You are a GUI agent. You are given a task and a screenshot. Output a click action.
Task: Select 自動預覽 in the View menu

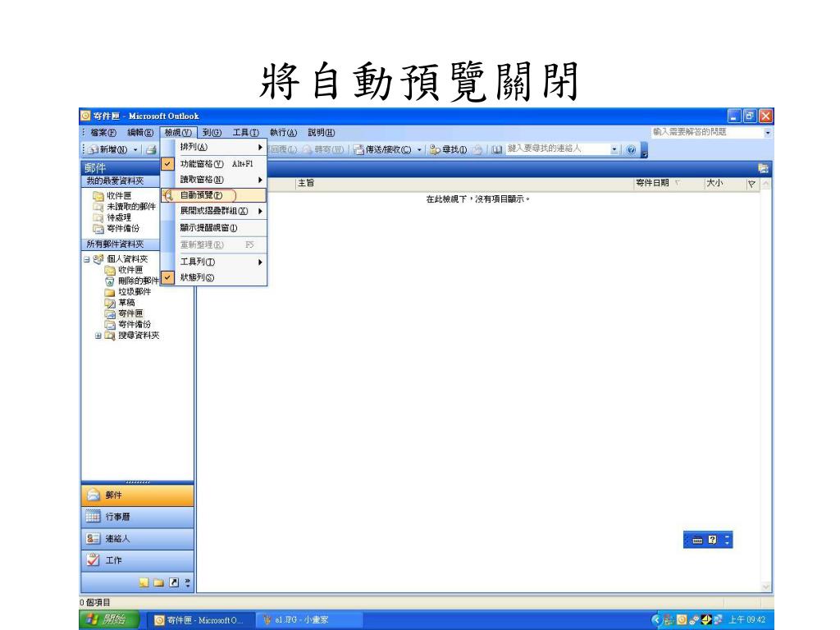(x=213, y=195)
